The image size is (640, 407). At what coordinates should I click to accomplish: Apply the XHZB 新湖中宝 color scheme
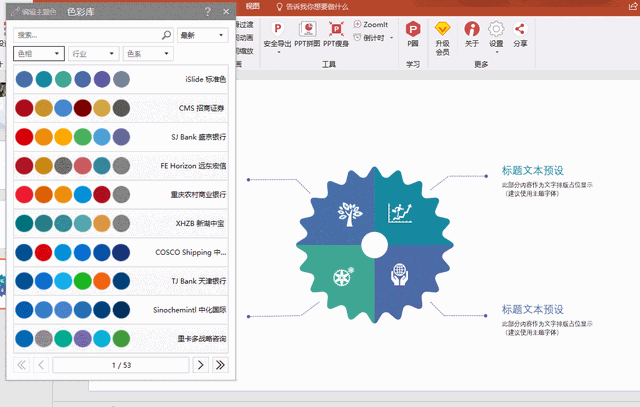[x=121, y=223]
